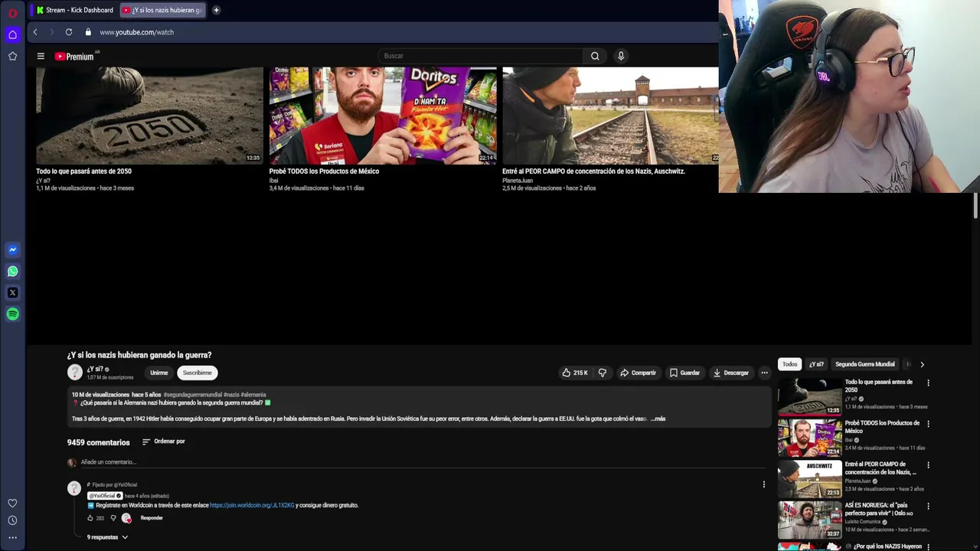Reload the YouTube page
Screen dimensions: 980x551
pos(69,32)
